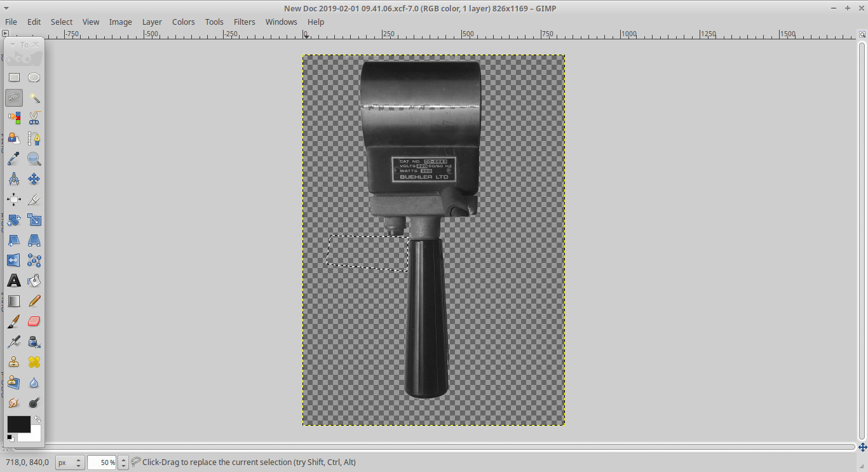The width and height of the screenshot is (868, 472).
Task: Select the Foreground Select tool
Action: point(14,138)
